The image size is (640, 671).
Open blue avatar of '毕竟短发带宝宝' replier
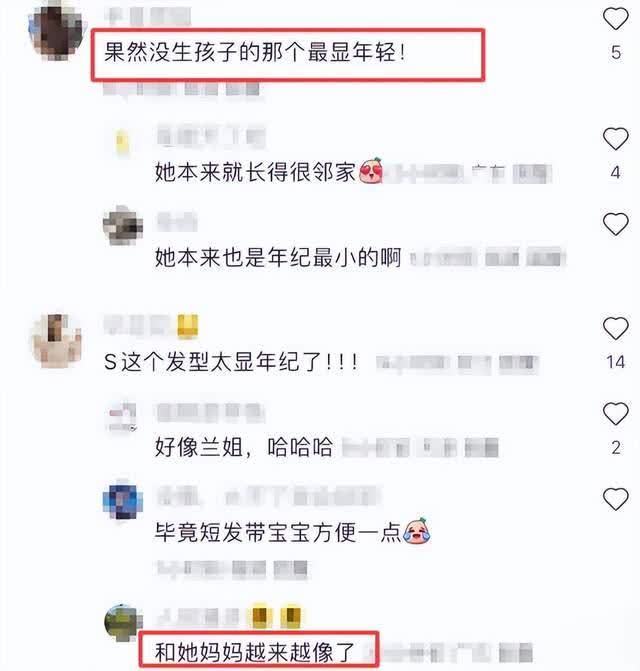pos(123,499)
